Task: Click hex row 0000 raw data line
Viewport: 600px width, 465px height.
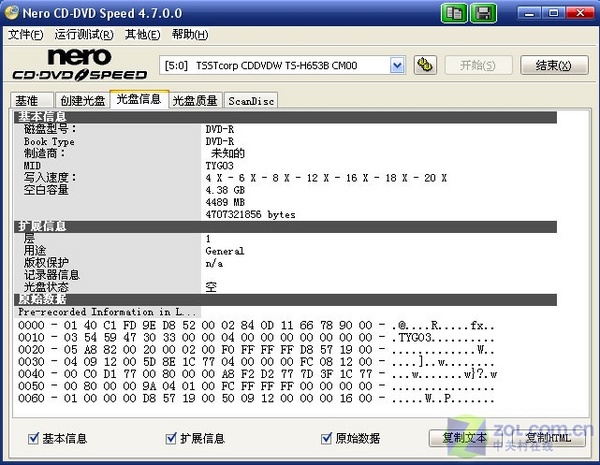Action: (x=256, y=325)
